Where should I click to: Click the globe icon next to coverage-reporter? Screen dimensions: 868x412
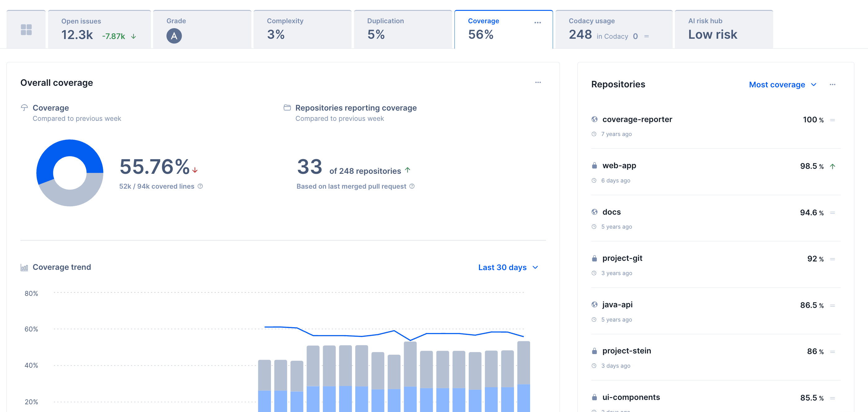pyautogui.click(x=594, y=120)
